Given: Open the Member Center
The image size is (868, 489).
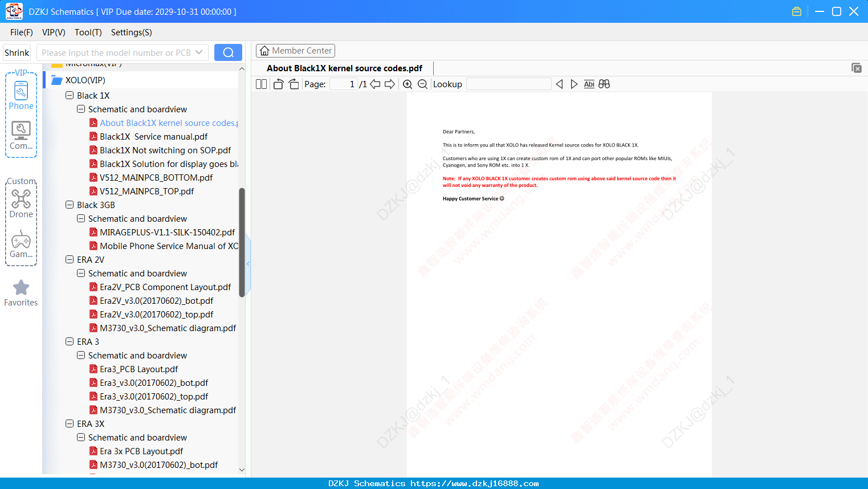Looking at the screenshot, I should pos(295,51).
